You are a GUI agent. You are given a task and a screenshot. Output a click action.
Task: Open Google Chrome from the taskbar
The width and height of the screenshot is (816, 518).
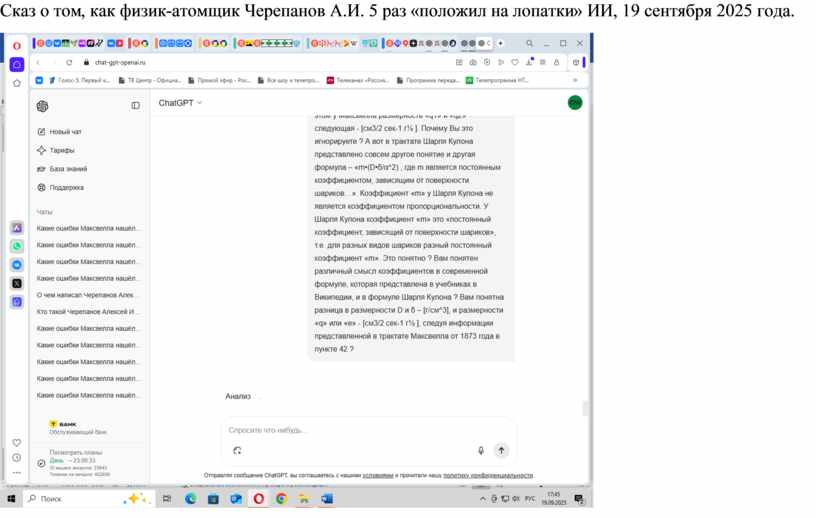282,499
